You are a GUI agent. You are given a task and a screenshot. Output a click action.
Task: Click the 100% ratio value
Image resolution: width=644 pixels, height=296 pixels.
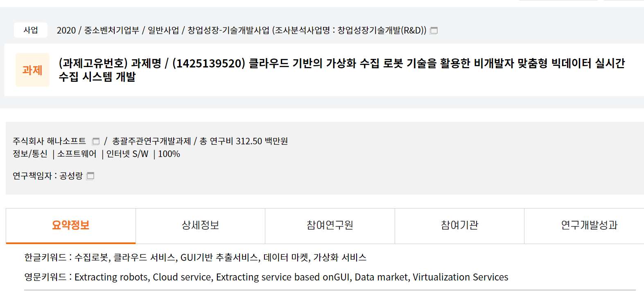[x=169, y=154]
